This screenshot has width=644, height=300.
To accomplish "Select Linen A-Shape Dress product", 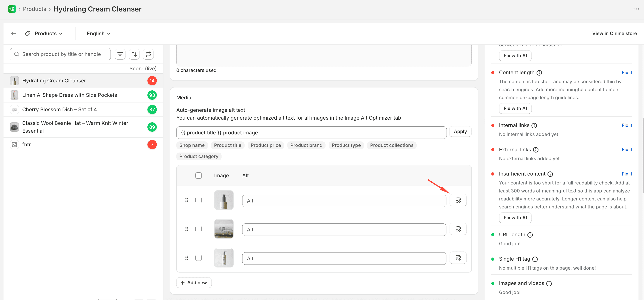I will (83, 95).
